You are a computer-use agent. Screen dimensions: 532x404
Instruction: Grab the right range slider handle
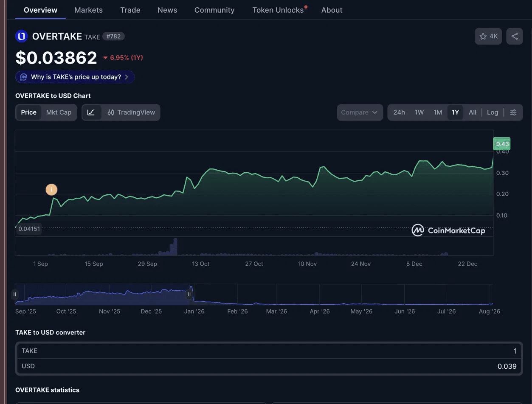[x=189, y=294]
